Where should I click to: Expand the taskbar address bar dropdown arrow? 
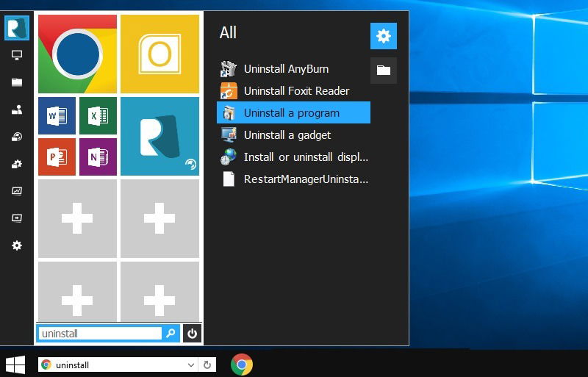click(x=191, y=365)
